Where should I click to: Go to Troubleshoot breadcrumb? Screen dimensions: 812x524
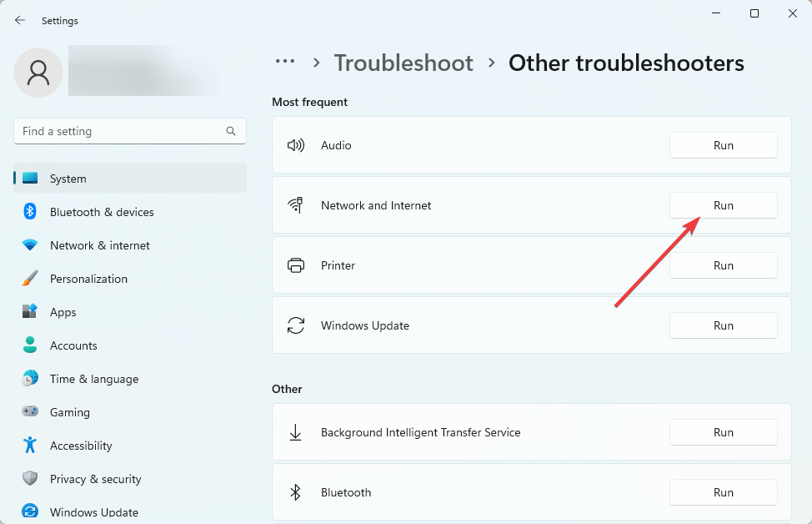(x=403, y=63)
